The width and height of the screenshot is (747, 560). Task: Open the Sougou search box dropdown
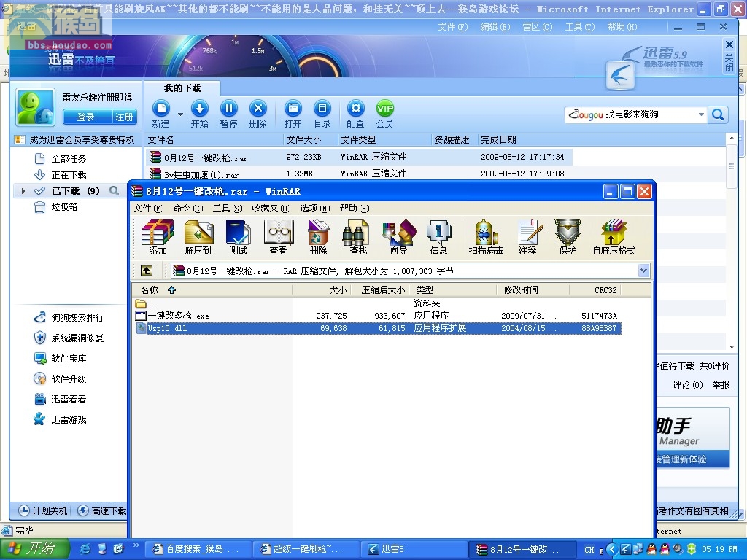pyautogui.click(x=701, y=114)
